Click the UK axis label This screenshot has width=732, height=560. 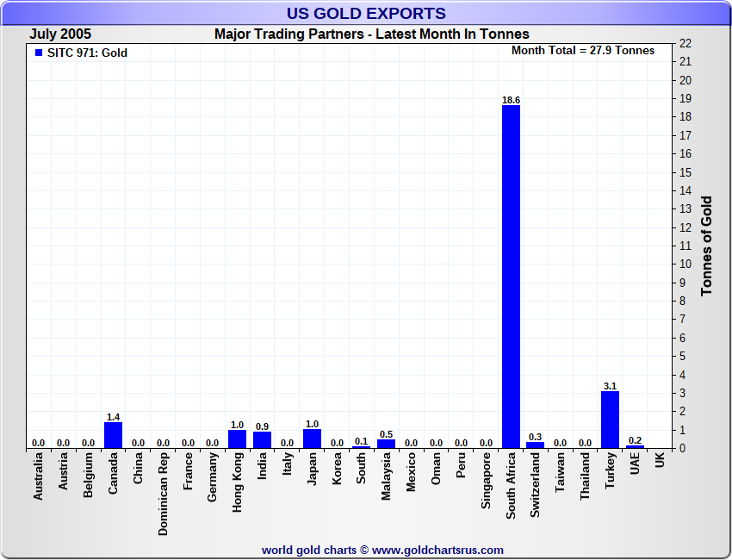point(660,460)
